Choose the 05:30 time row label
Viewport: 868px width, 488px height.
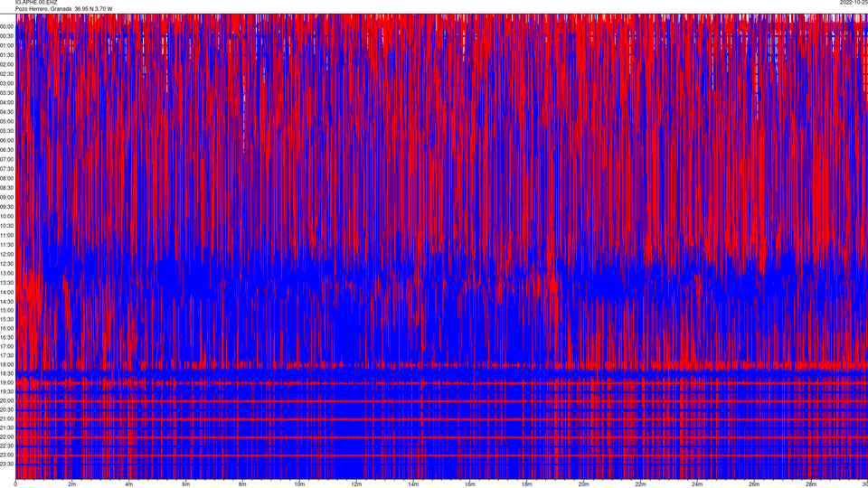[x=6, y=130]
